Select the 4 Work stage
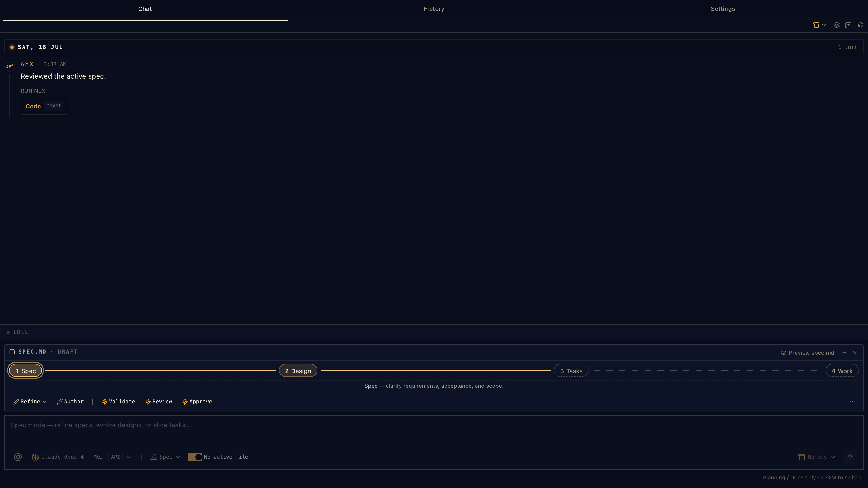The width and height of the screenshot is (868, 488). click(842, 370)
